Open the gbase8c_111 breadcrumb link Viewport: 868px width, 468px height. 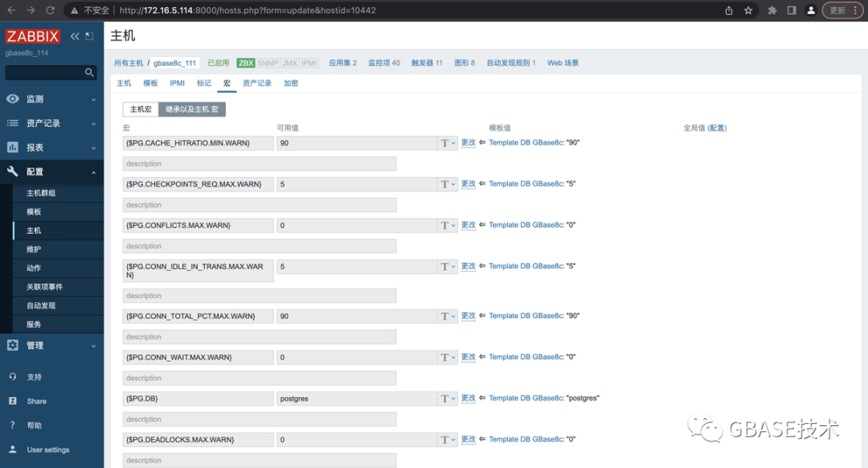[175, 64]
